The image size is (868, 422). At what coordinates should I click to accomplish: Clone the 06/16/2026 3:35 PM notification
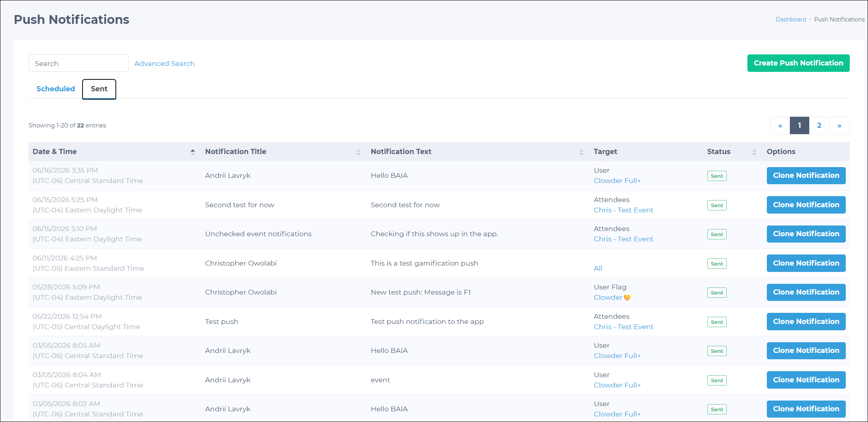click(x=806, y=175)
